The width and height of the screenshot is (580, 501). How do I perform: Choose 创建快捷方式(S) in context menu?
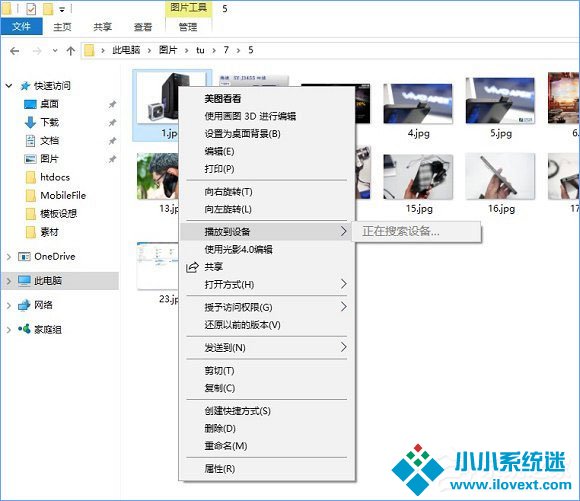tap(266, 411)
